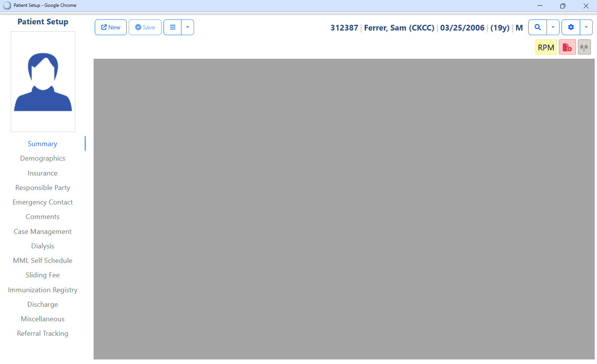This screenshot has height=364, width=597.
Task: Click the age text (19y)
Action: pyautogui.click(x=500, y=28)
